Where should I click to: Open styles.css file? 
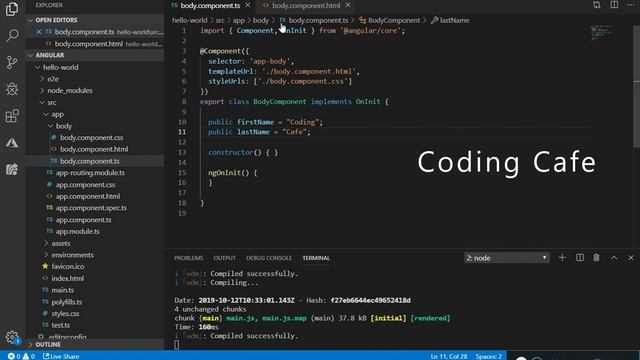point(65,313)
